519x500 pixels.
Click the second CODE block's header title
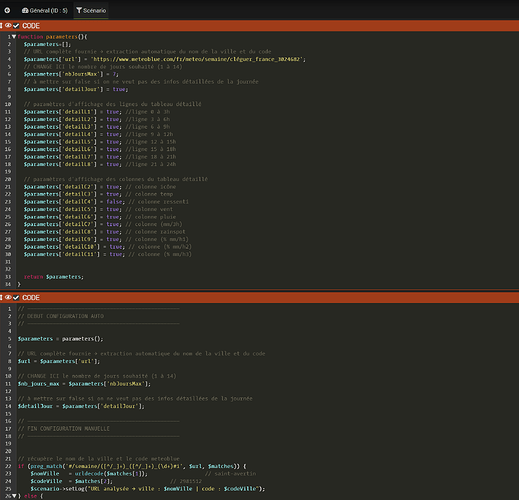click(31, 297)
